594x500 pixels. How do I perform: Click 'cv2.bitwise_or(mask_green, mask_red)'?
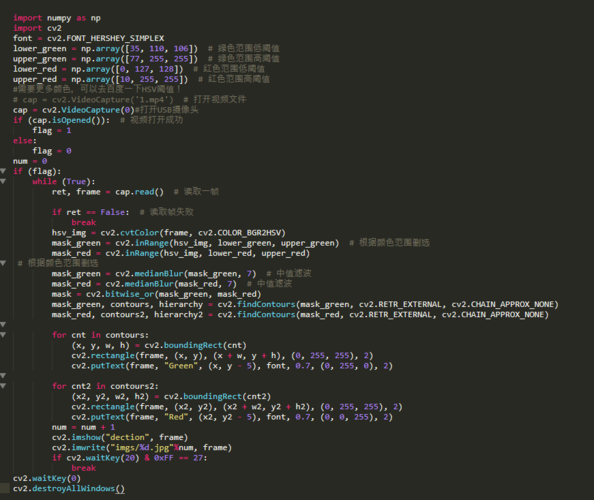(x=174, y=294)
